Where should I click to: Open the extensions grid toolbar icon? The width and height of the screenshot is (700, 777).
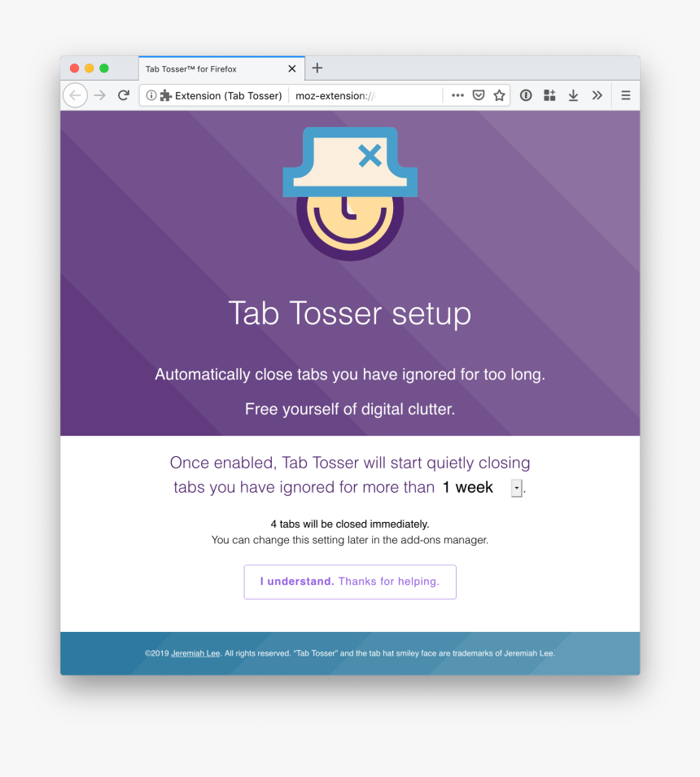click(x=549, y=95)
